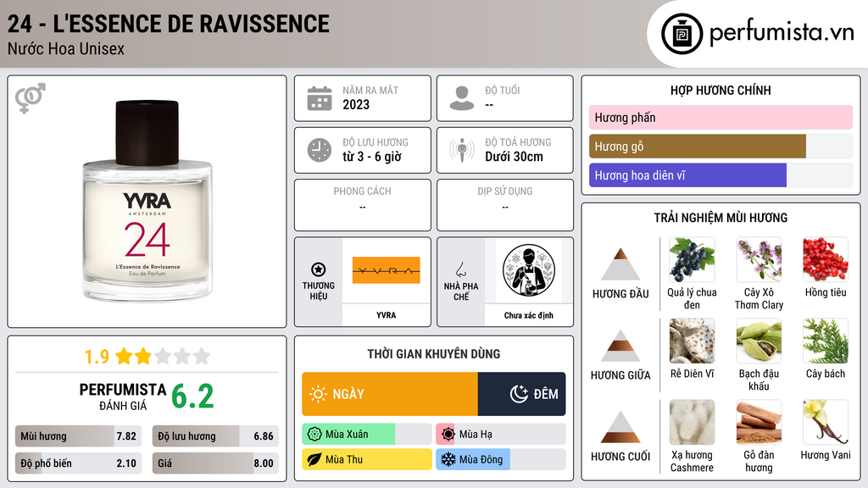Click the title 24 - L'ESSENCE DE RAVISSENCE
This screenshot has width=868, height=488.
(169, 24)
